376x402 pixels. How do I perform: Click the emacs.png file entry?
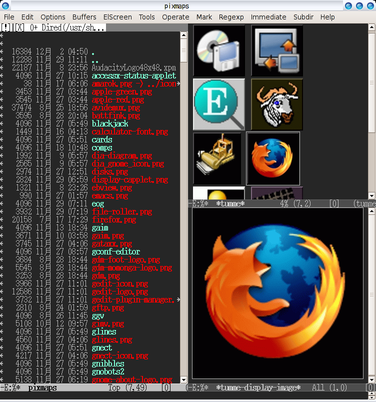(x=110, y=196)
